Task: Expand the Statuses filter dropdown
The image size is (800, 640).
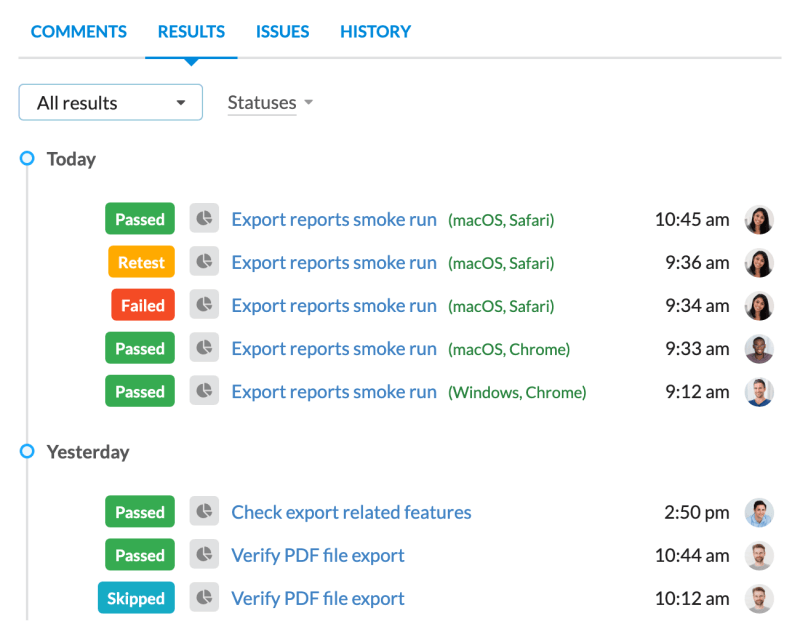Action: point(270,103)
